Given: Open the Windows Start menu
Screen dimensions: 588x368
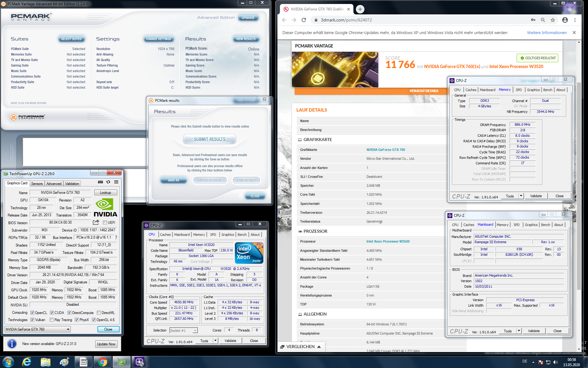Looking at the screenshot, I should (x=8, y=362).
